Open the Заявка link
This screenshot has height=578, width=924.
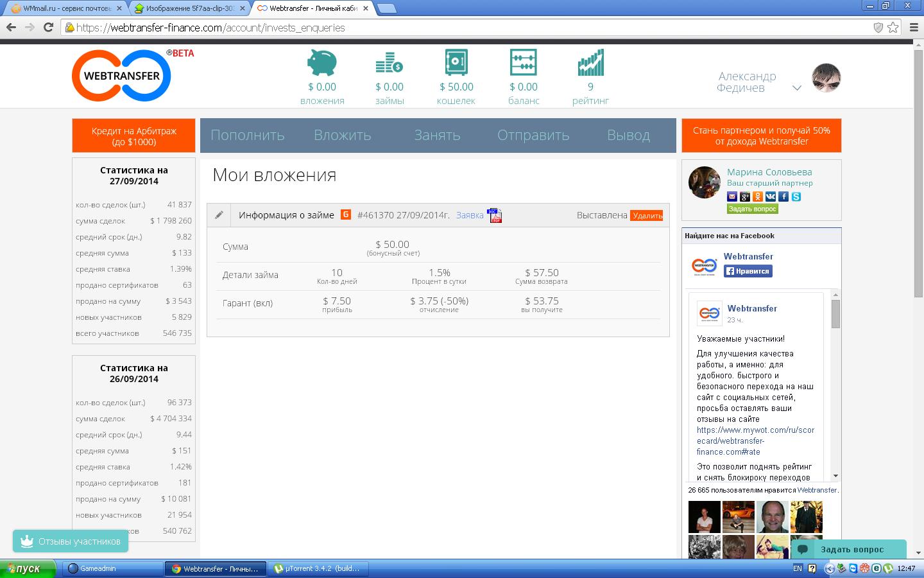tap(470, 215)
